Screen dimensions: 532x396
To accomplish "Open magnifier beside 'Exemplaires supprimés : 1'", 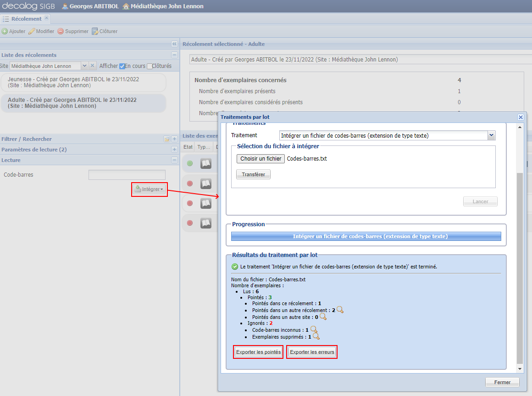I will [x=316, y=336].
